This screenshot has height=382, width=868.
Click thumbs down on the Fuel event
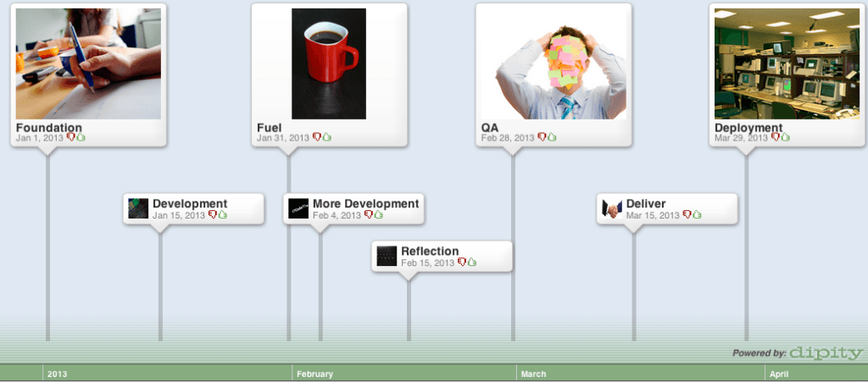click(316, 137)
